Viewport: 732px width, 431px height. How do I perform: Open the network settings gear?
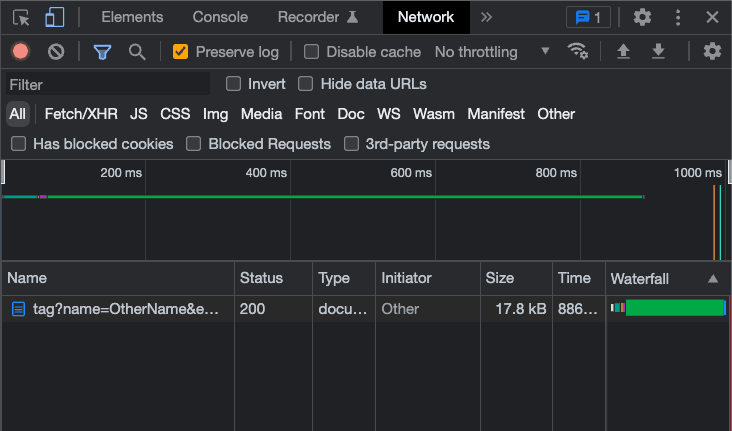(712, 52)
